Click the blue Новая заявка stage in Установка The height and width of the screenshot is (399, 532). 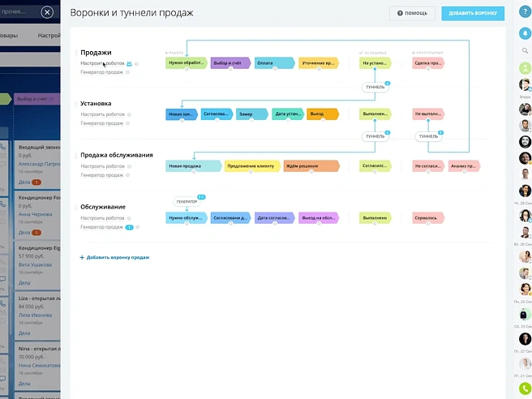182,114
